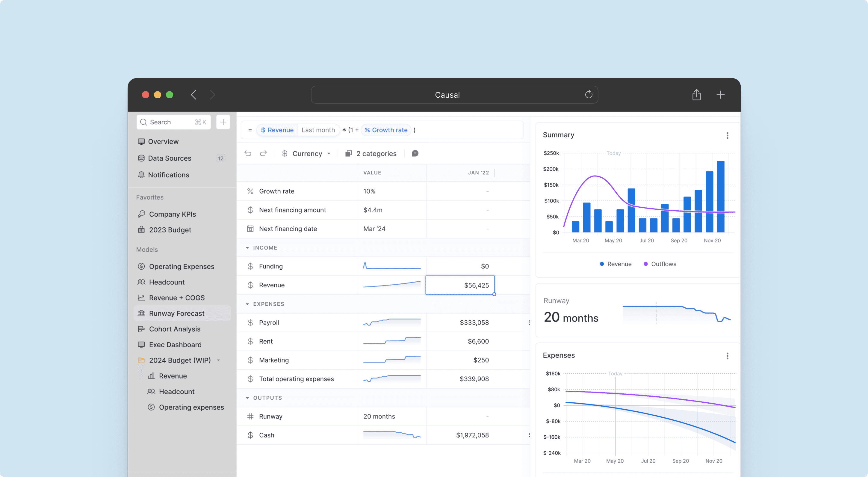This screenshot has height=477, width=868.
Task: Click dollar icon beside Funding row
Action: tap(250, 266)
